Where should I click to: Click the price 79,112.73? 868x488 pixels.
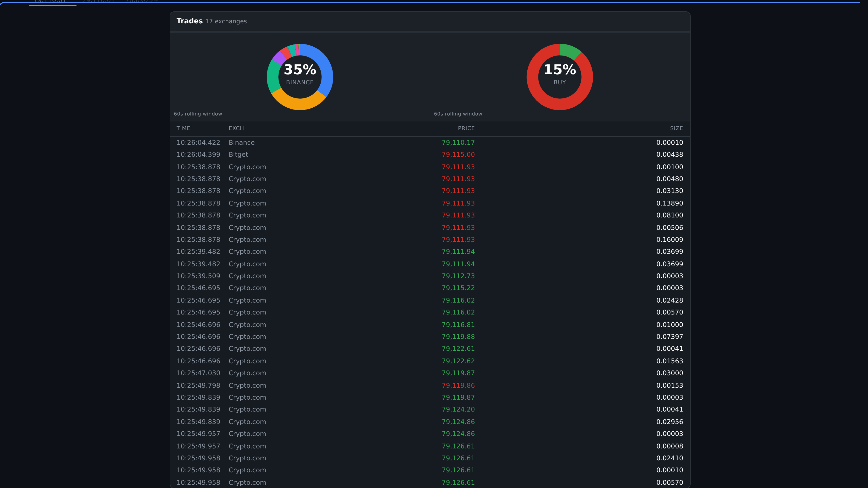(x=458, y=276)
